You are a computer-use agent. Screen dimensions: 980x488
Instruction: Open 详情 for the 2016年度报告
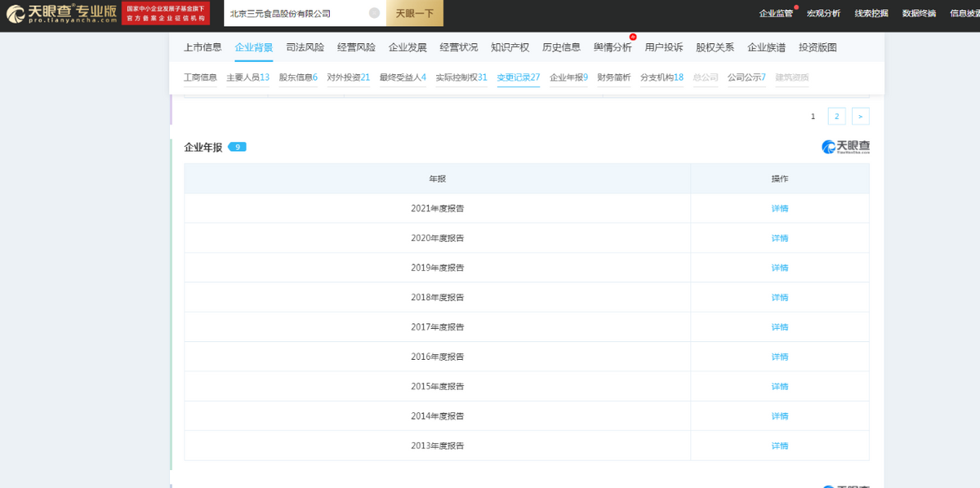(780, 357)
